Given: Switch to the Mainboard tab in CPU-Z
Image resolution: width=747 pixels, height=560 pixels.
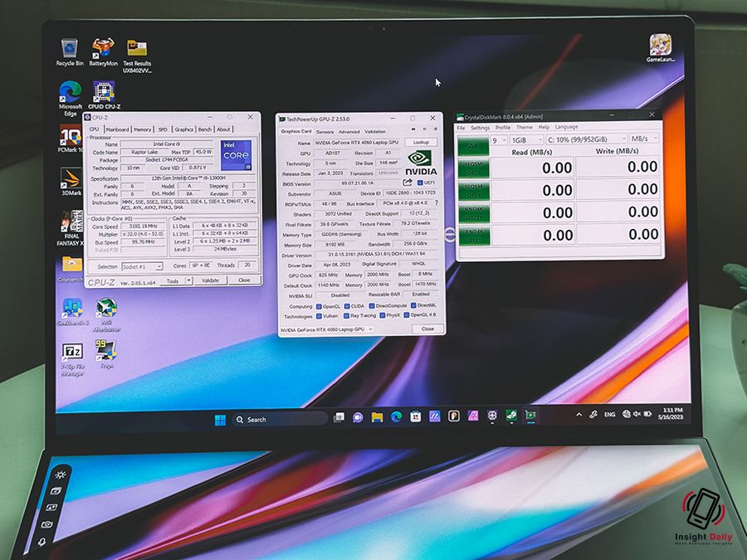Looking at the screenshot, I should click(117, 129).
